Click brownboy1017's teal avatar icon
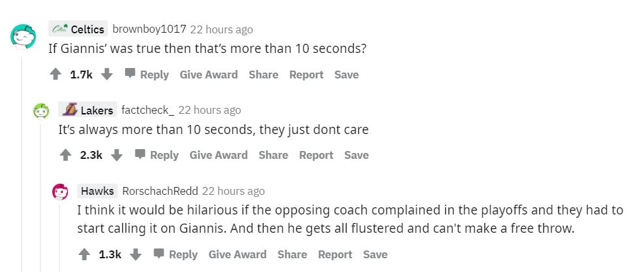 coord(22,37)
